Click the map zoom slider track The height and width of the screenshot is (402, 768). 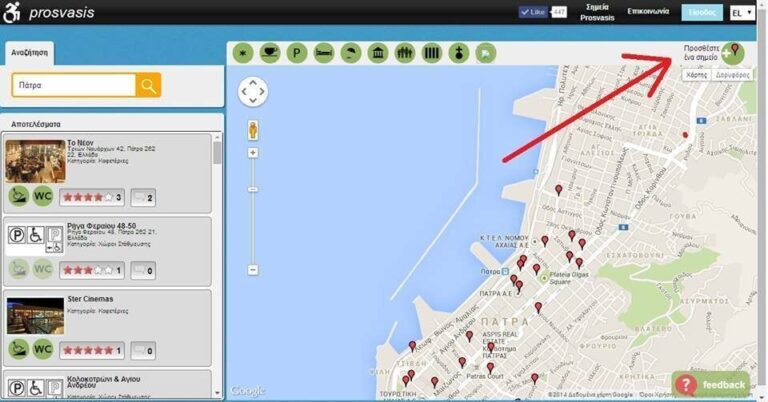click(x=253, y=210)
